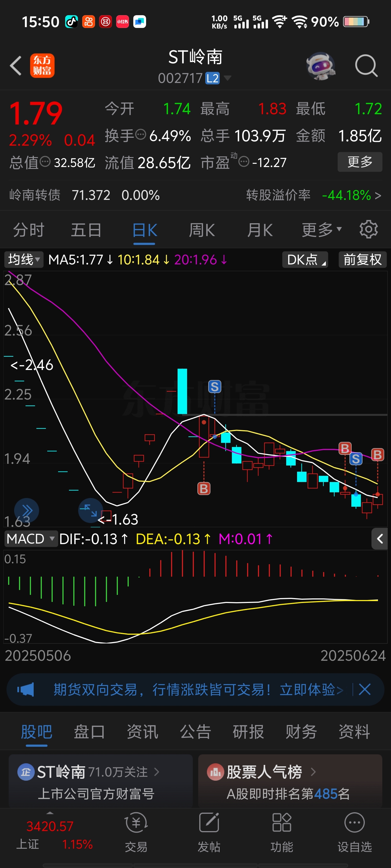The width and height of the screenshot is (391, 868).
Task: Show 换手 info tooltip icon
Action: [141, 135]
